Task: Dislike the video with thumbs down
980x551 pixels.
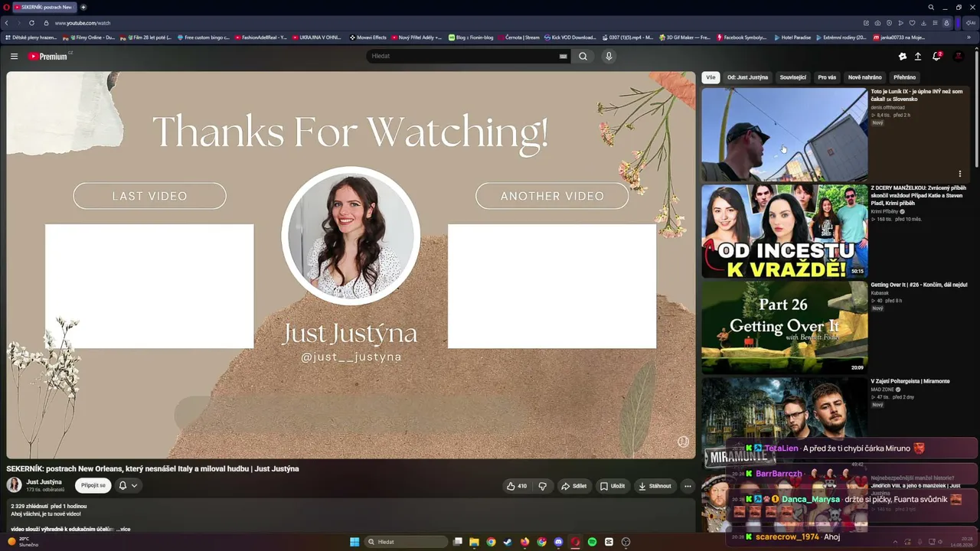Action: (x=543, y=486)
